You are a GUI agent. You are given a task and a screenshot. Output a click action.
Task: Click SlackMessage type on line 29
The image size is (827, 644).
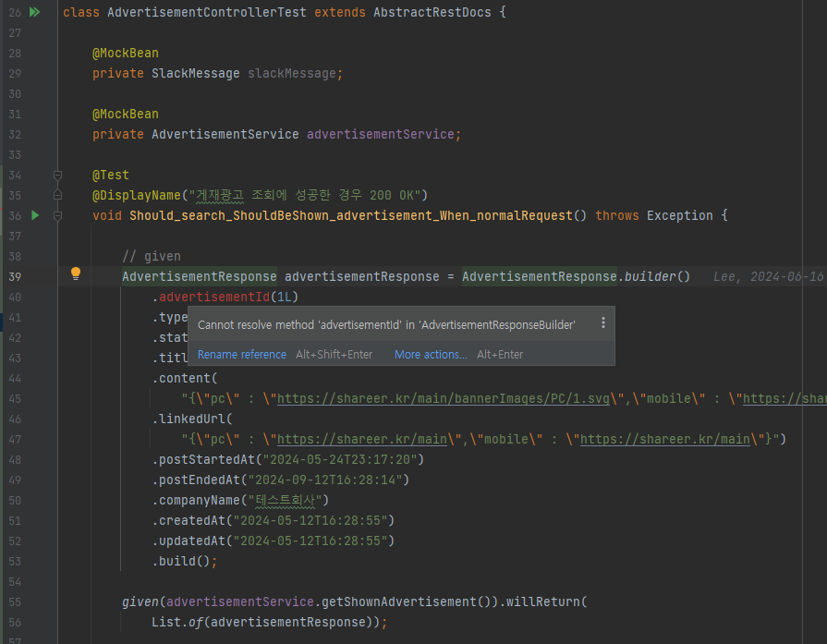click(196, 73)
